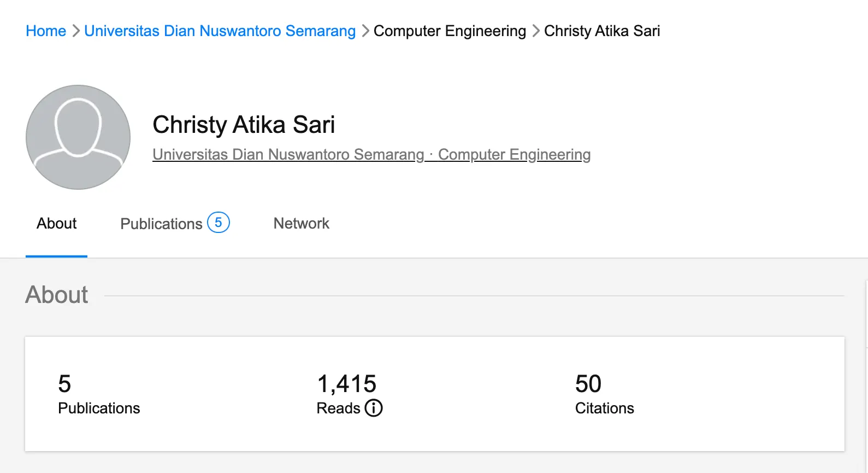868x473 pixels.
Task: Click the 1,415 reads number
Action: (x=346, y=384)
